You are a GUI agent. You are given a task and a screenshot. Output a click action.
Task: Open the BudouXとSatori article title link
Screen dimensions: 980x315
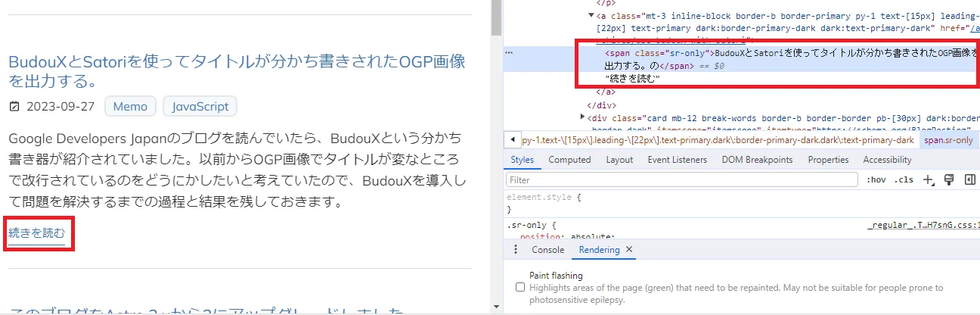click(x=237, y=70)
